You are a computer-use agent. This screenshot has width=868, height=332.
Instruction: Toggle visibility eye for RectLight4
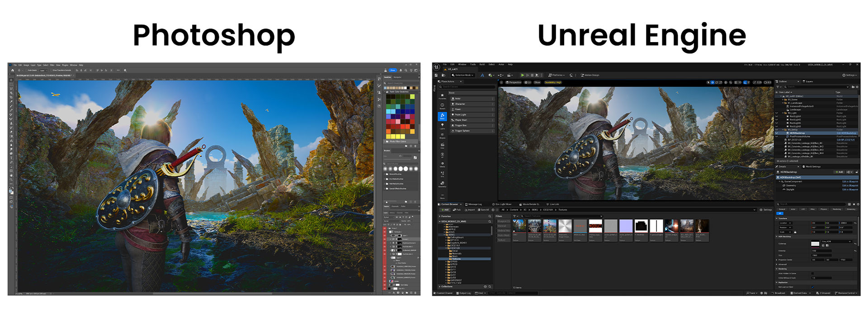pyautogui.click(x=776, y=116)
